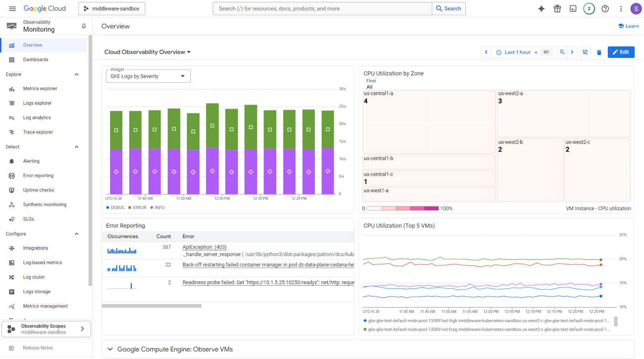Click the top search input field
This screenshot has width=644, height=359.
322,8
